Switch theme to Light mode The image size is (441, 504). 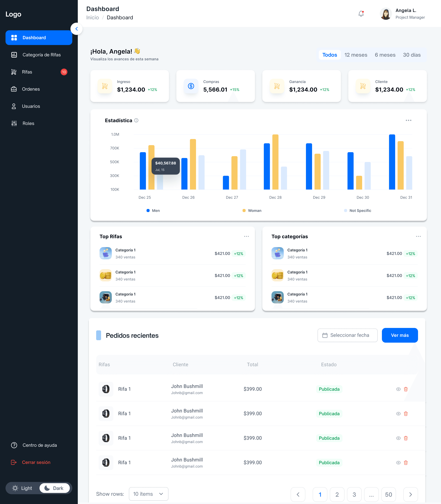point(22,488)
